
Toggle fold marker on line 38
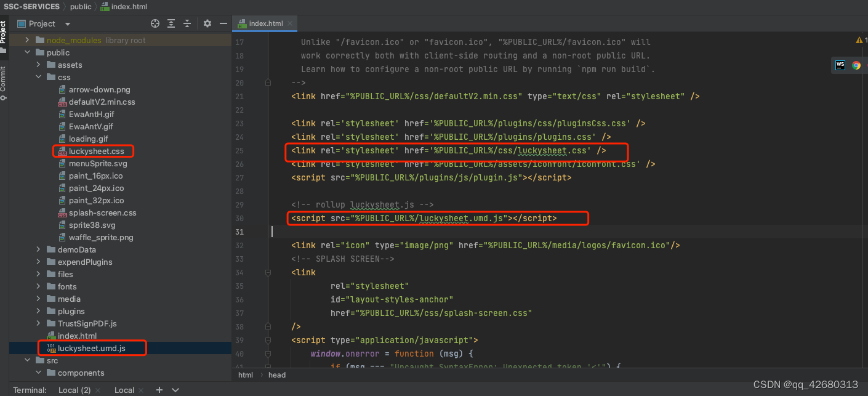268,326
